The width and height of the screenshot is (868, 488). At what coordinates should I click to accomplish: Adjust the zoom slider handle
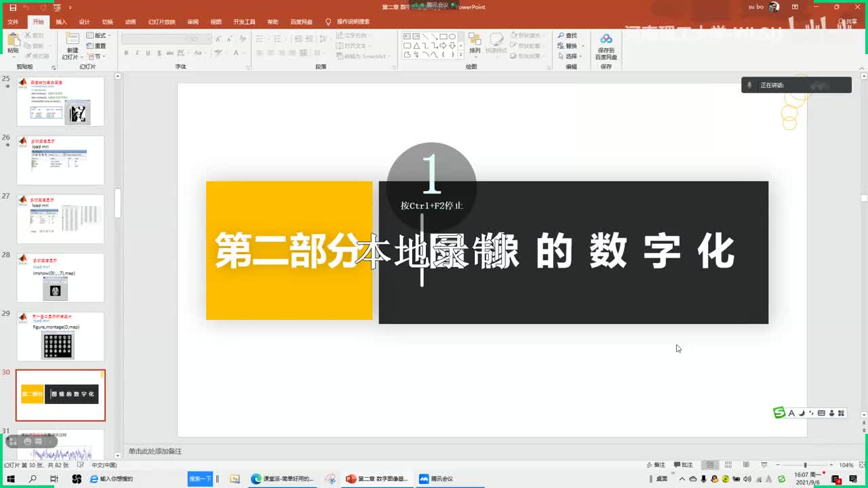[x=805, y=465]
